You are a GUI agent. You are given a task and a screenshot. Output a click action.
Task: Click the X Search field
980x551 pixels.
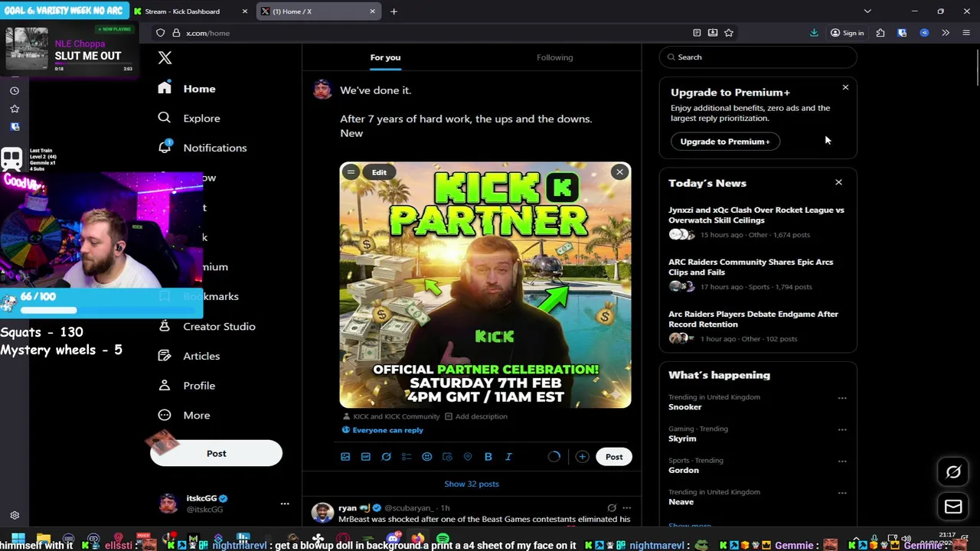(x=758, y=57)
